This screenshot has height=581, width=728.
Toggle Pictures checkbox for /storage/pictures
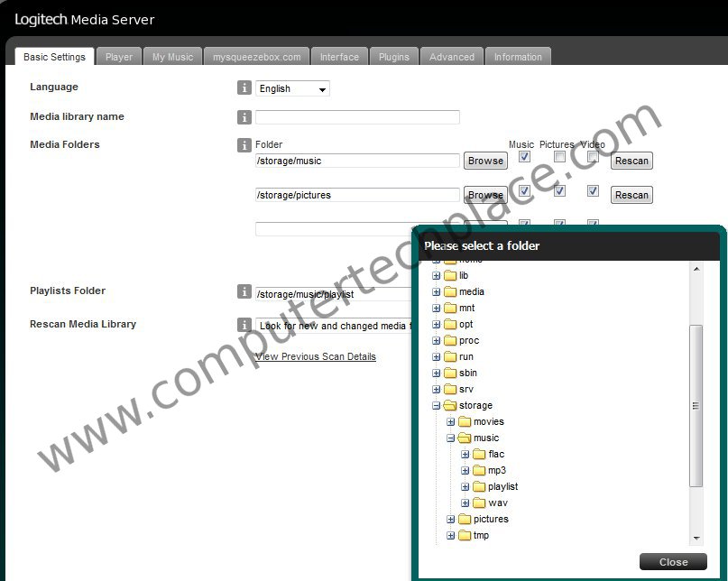click(x=559, y=191)
